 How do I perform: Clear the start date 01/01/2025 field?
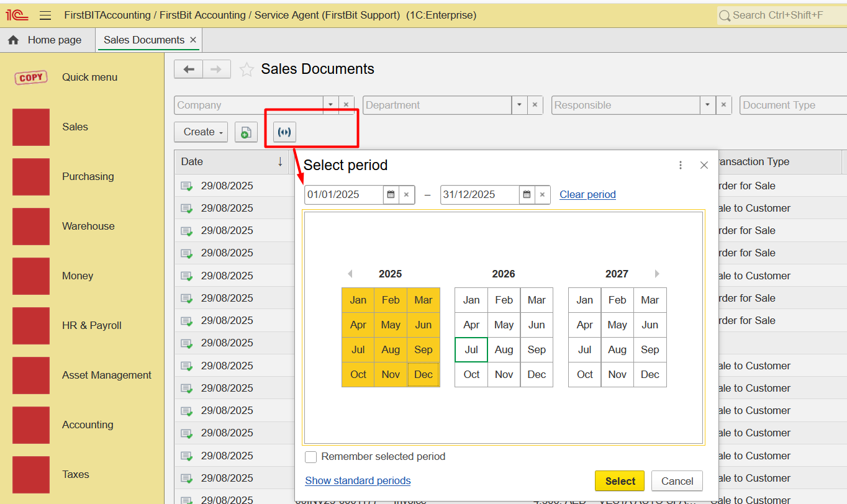click(406, 195)
